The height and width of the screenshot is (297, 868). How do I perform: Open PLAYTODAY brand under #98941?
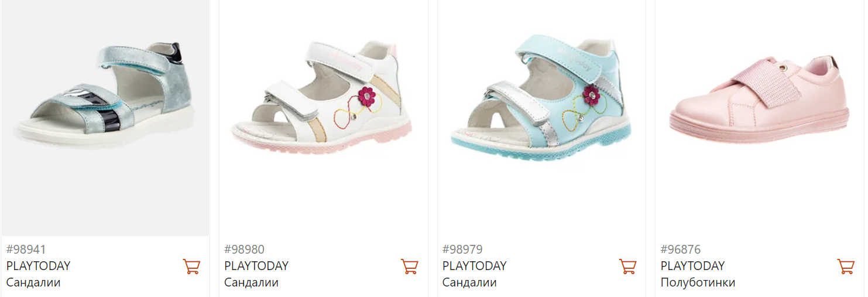38,266
